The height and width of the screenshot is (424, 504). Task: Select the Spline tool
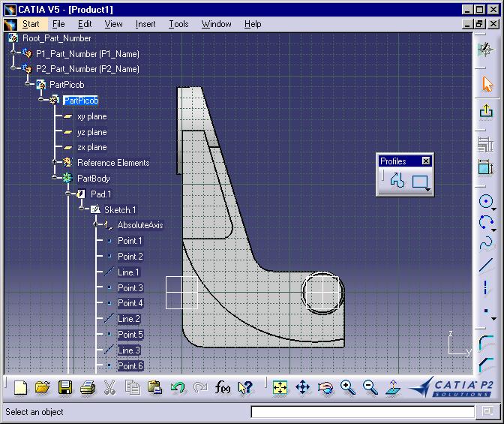pyautogui.click(x=486, y=243)
